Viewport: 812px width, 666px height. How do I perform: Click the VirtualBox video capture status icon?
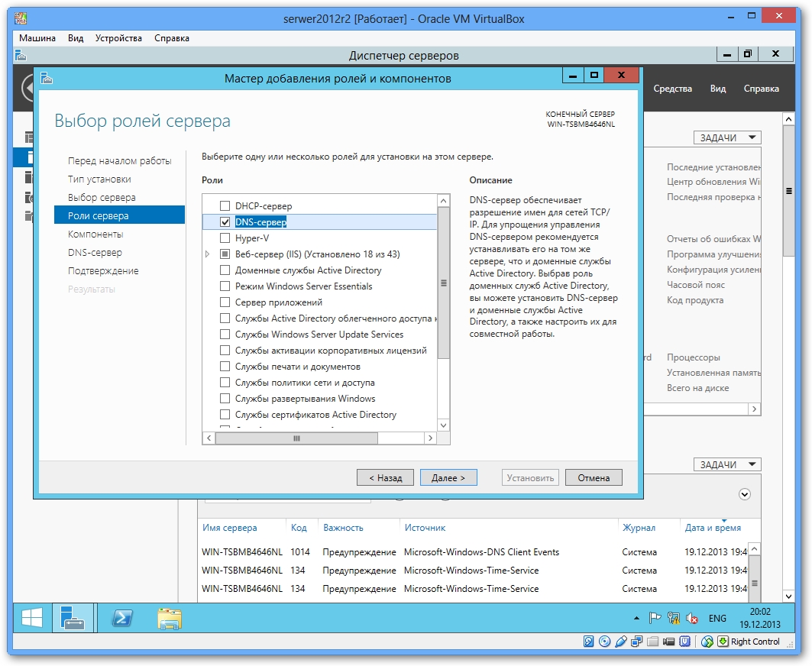pos(668,642)
